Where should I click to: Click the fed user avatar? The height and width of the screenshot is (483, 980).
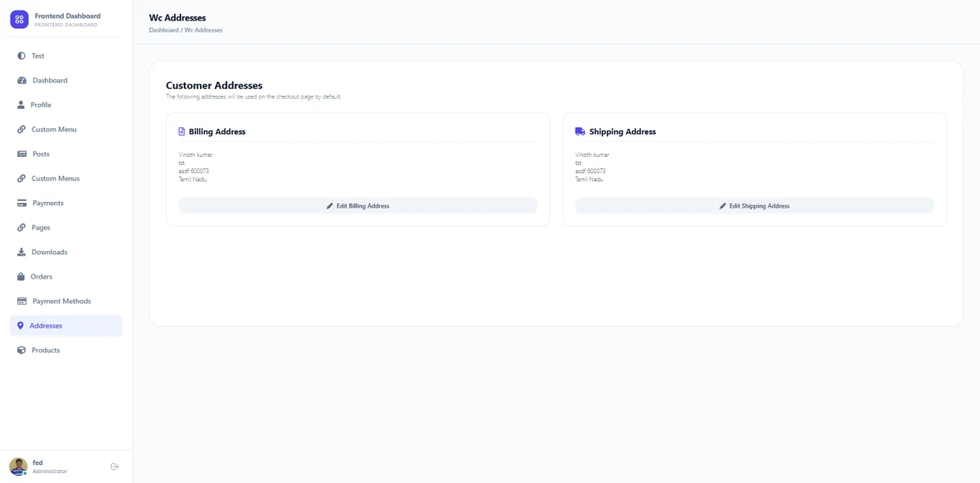pyautogui.click(x=18, y=467)
